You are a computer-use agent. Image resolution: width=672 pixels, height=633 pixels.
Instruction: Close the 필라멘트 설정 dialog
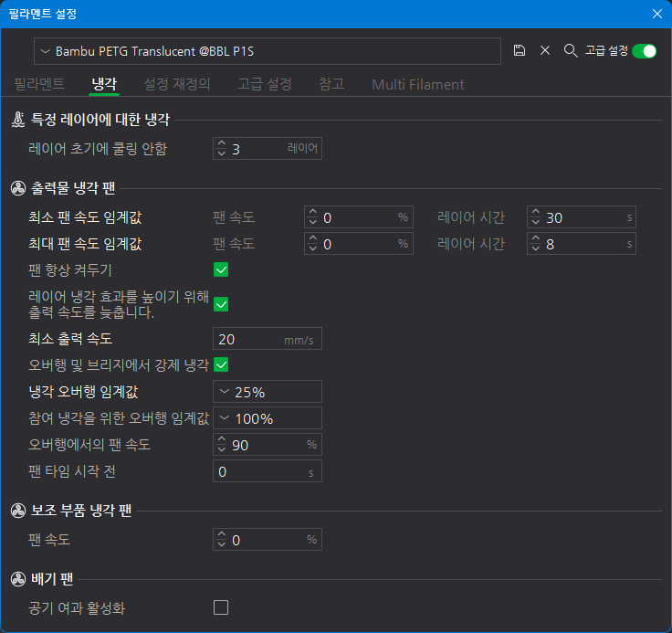click(657, 14)
